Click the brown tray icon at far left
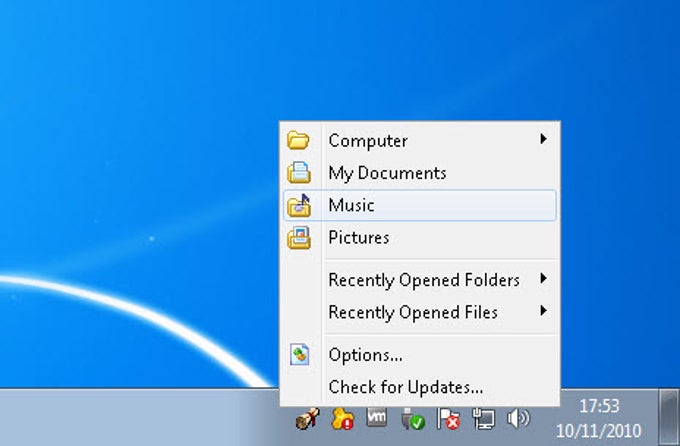The height and width of the screenshot is (446, 680). click(307, 419)
